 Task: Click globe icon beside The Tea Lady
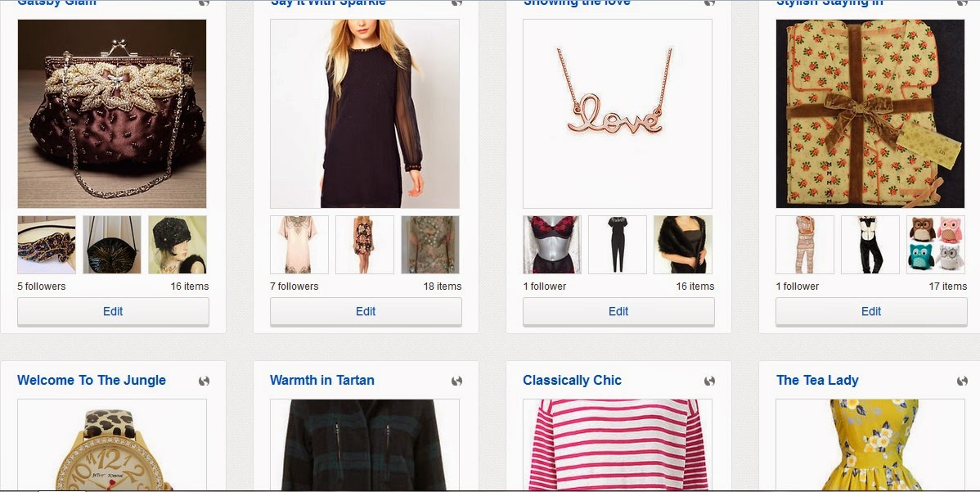pyautogui.click(x=963, y=381)
